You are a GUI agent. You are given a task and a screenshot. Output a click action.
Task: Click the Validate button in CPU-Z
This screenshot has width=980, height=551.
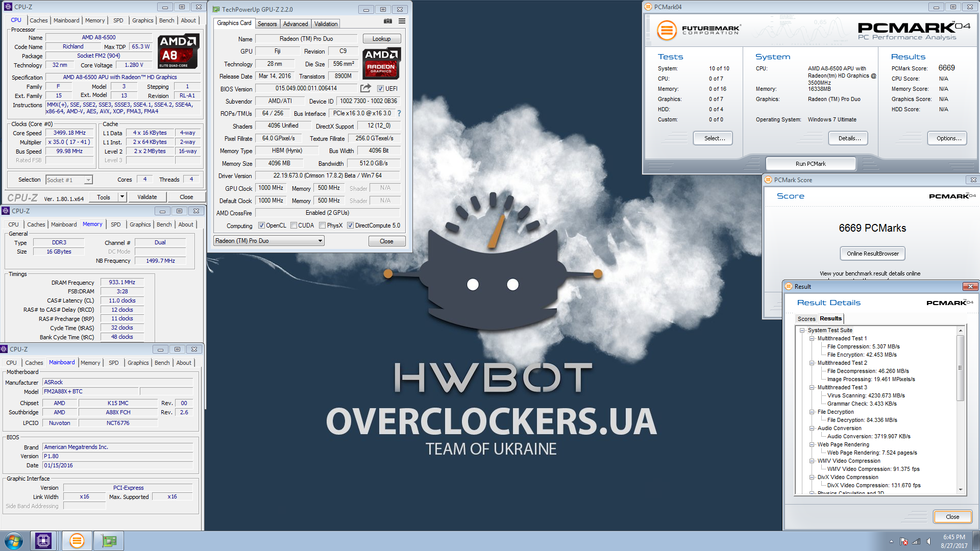(147, 197)
